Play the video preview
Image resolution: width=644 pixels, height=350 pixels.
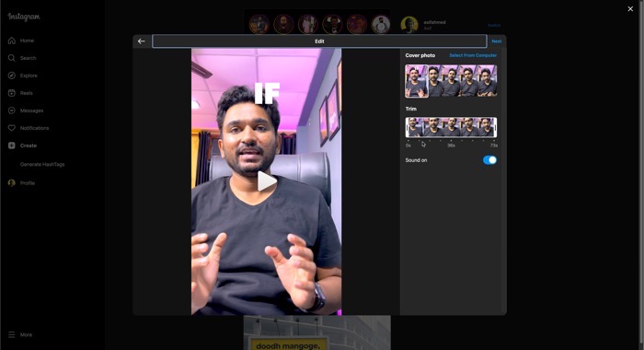pos(267,181)
